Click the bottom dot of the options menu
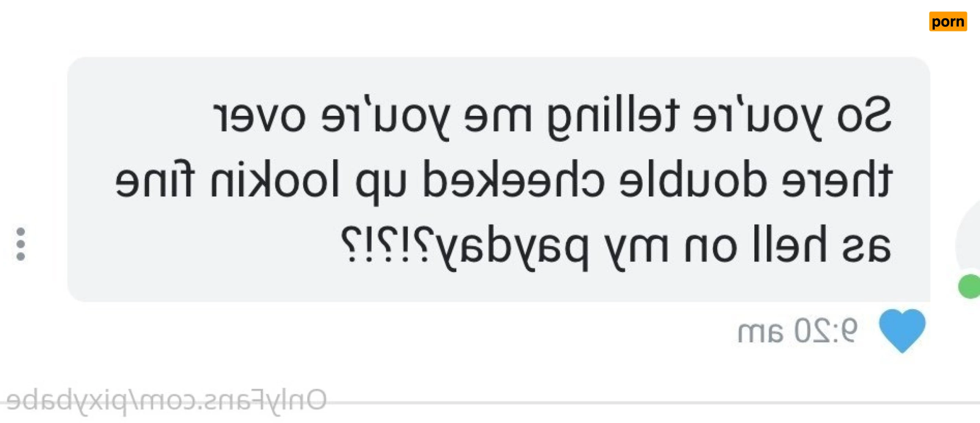 21,256
